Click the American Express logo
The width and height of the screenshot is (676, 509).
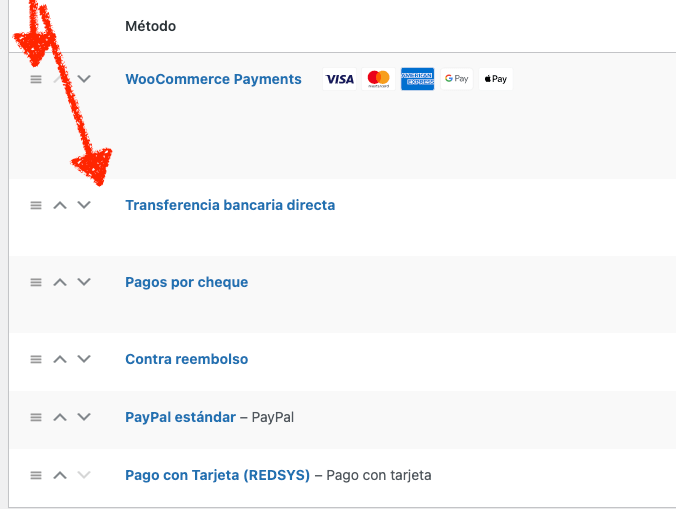pos(417,79)
